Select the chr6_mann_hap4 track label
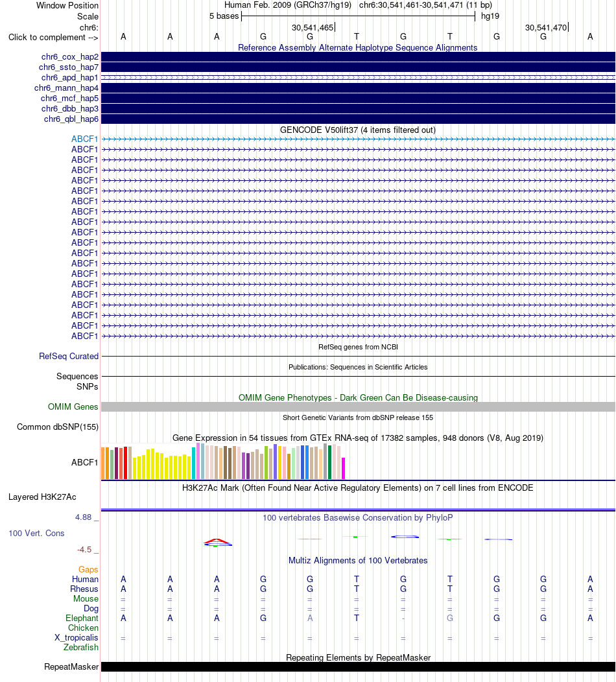This screenshot has height=682, width=616. click(67, 88)
